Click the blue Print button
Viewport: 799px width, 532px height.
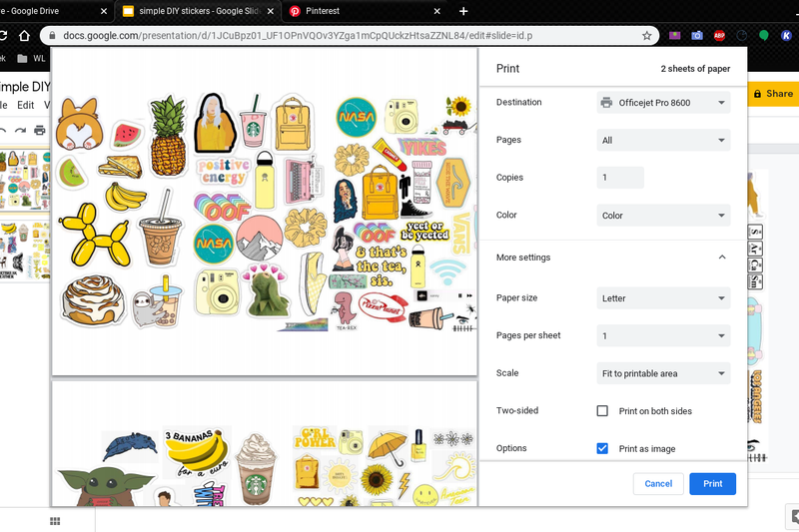712,484
